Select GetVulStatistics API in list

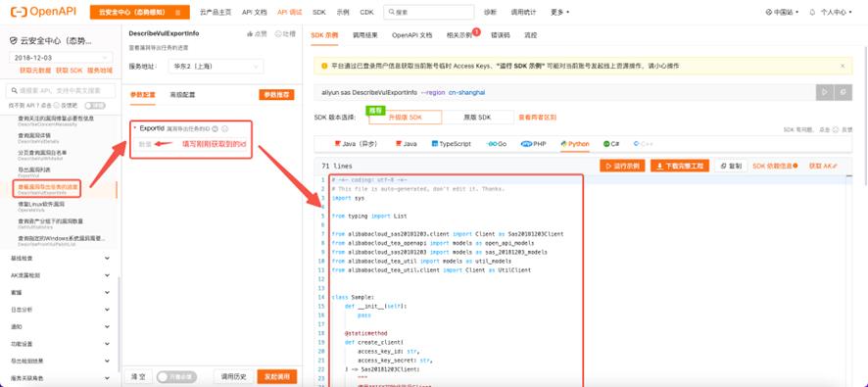(x=50, y=223)
